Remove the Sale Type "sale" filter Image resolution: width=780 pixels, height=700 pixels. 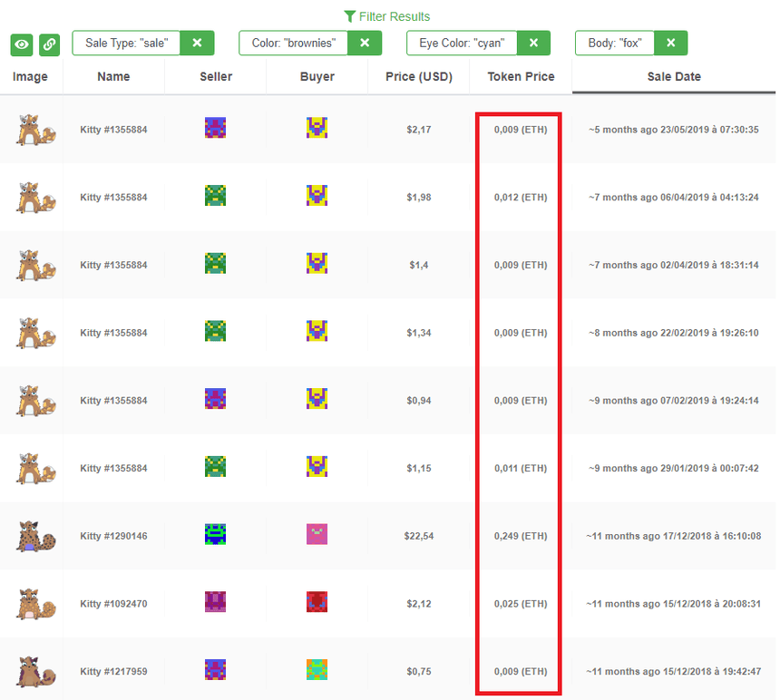click(197, 43)
